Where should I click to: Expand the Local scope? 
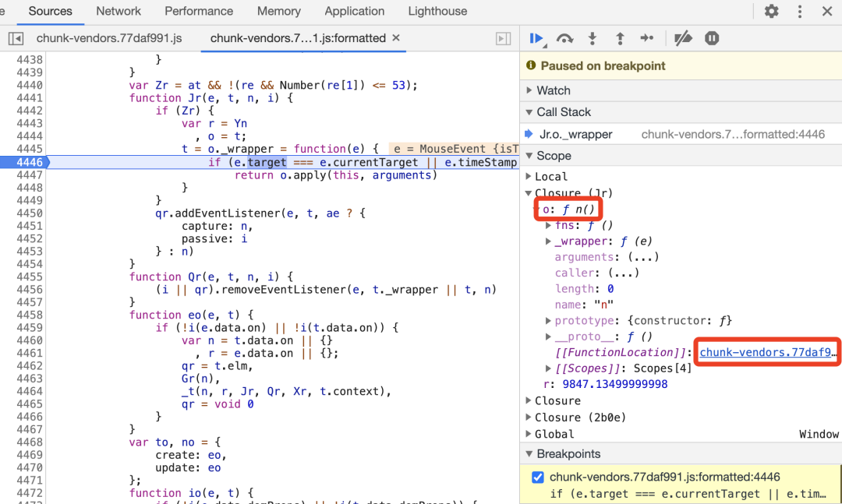pyautogui.click(x=529, y=176)
